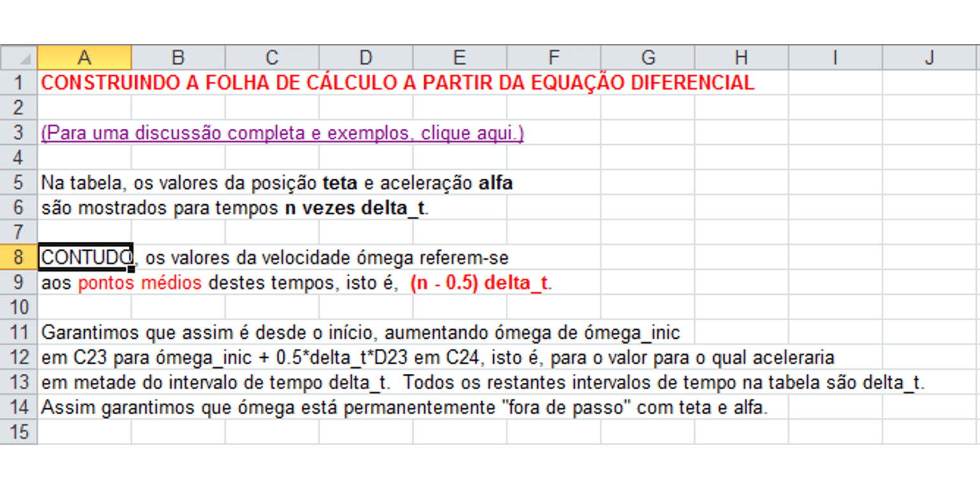Click cell A5 starting 'Na tabela'
The image size is (980, 490).
pos(84,182)
